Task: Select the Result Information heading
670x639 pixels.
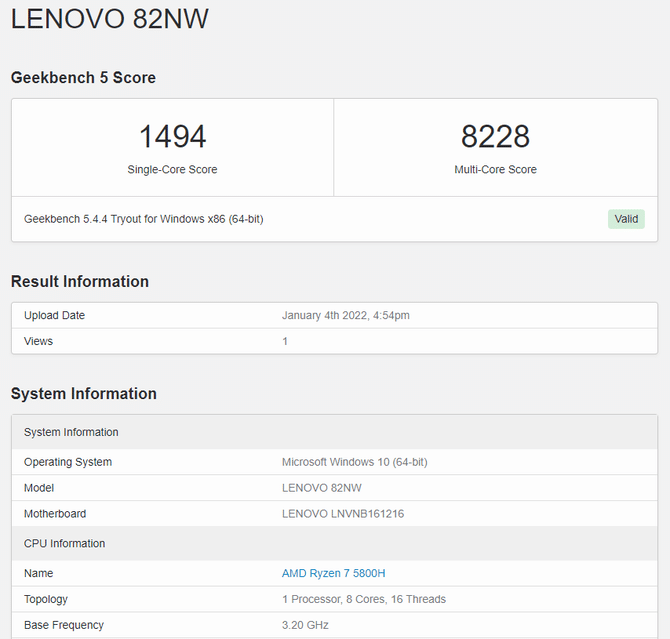Action: pyautogui.click(x=80, y=282)
